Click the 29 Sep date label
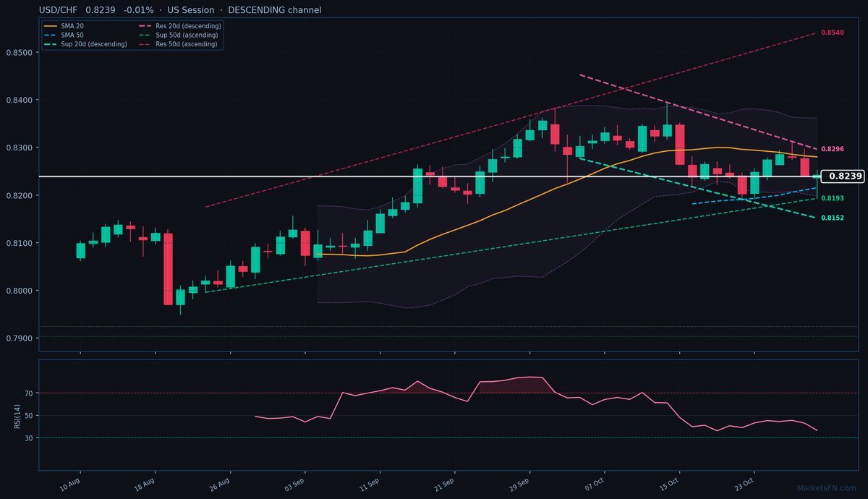 [518, 484]
